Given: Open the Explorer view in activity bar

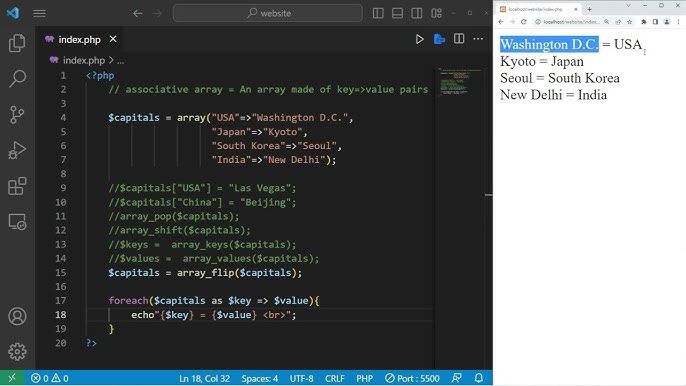Looking at the screenshot, I should [x=17, y=43].
